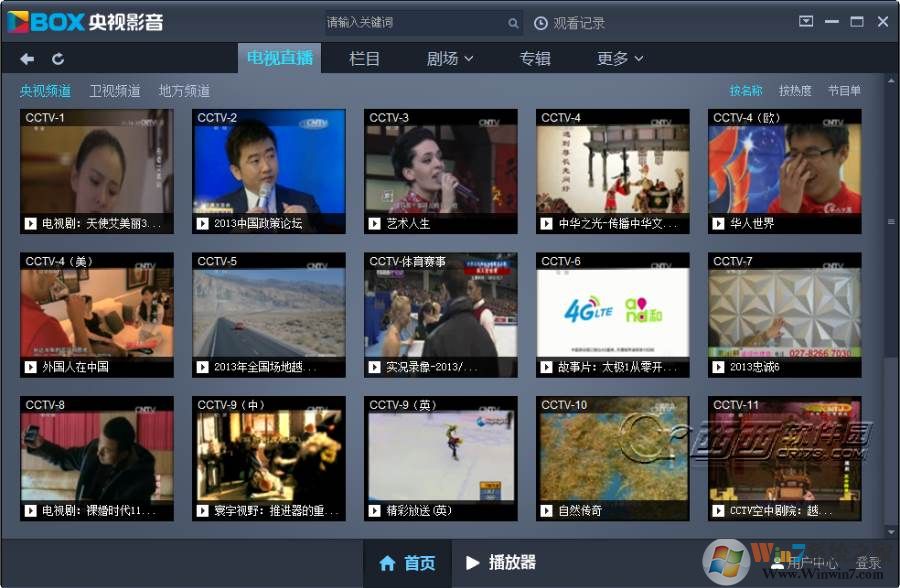Switch to 卫视频道 satellite channels
This screenshot has height=588, width=900.
114,90
